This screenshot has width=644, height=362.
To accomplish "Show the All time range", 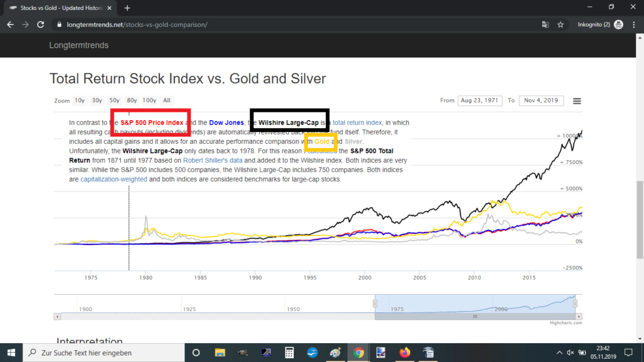I will point(166,101).
